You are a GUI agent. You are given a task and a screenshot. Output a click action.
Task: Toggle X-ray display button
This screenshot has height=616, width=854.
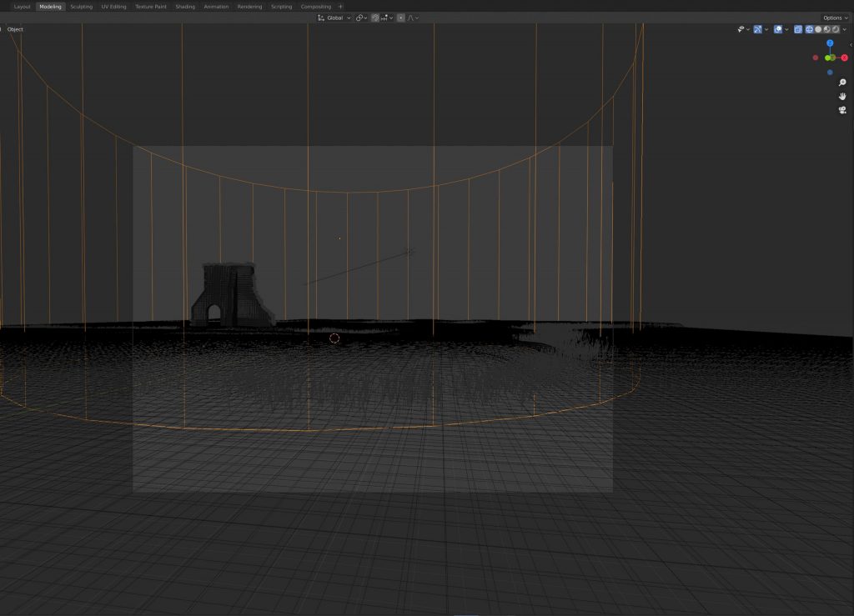797,29
